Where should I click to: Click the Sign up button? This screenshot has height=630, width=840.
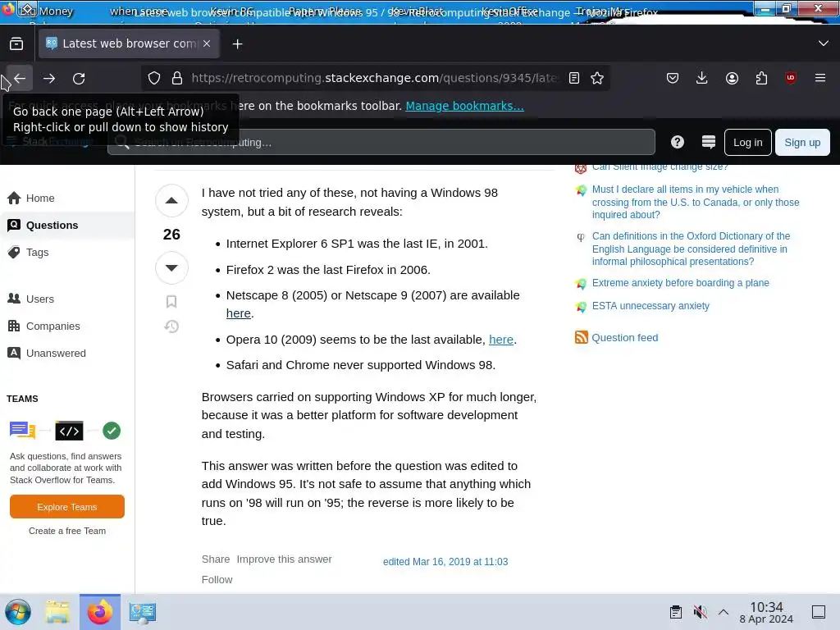(802, 143)
